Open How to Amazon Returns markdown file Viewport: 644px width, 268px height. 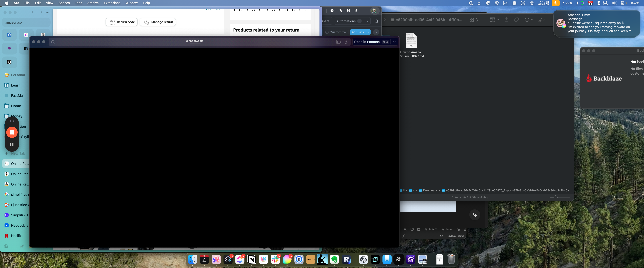[x=411, y=45]
